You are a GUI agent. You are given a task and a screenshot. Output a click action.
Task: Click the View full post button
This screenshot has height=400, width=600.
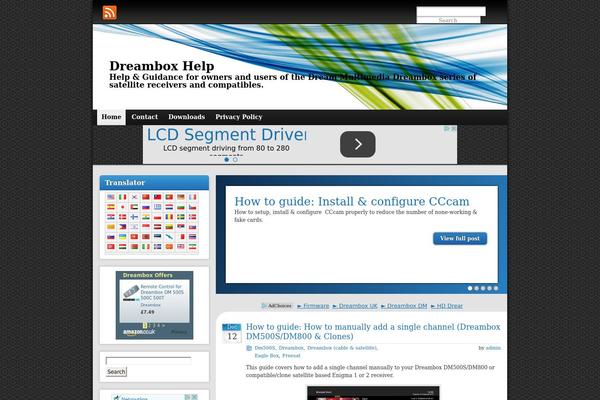tap(460, 238)
